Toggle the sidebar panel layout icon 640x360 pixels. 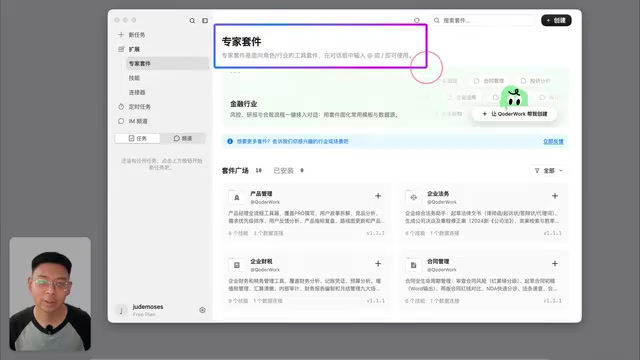point(205,21)
